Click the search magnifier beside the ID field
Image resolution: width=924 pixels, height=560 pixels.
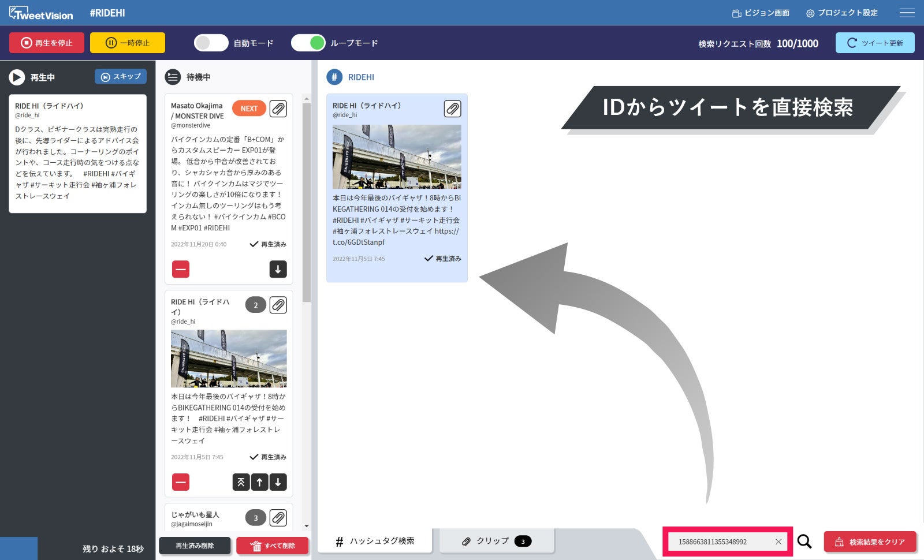803,542
